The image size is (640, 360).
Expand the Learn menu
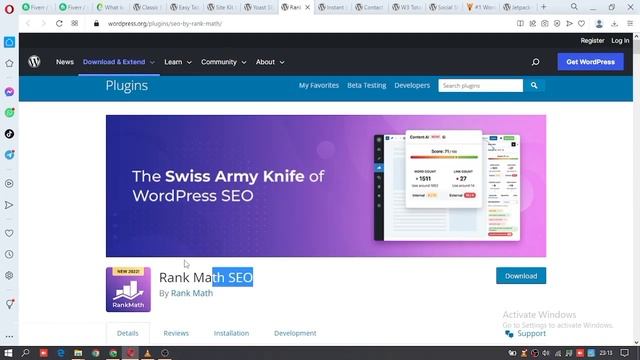pos(178,62)
